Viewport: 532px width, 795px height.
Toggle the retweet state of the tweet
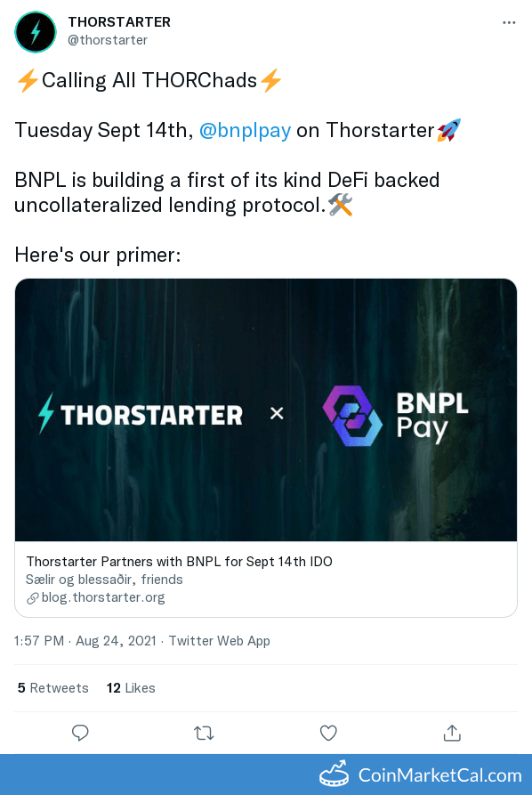click(204, 733)
